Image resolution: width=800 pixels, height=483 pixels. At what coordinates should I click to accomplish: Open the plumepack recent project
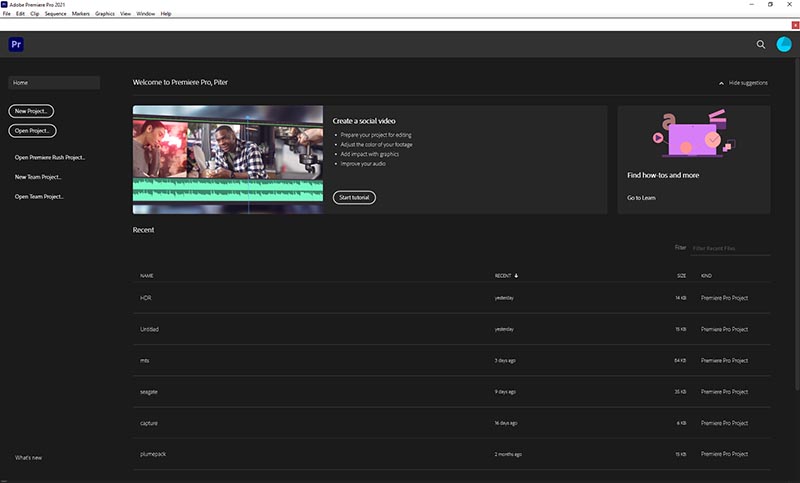(452, 454)
